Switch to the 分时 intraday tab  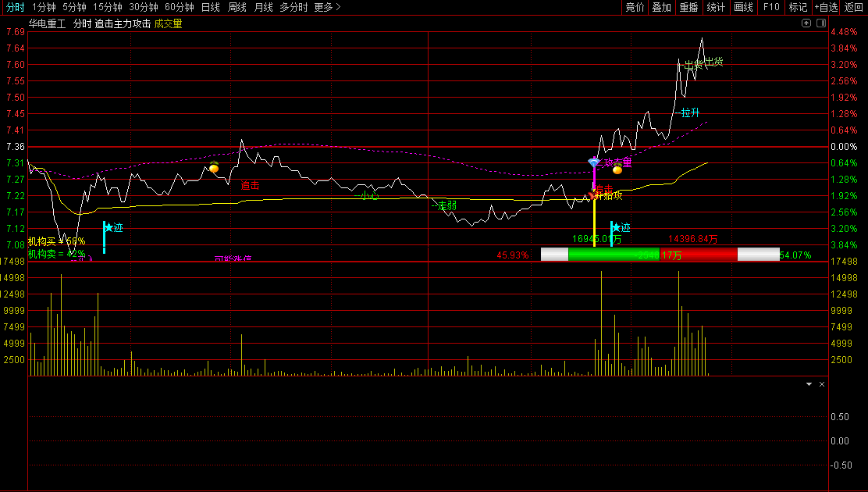tap(15, 7)
